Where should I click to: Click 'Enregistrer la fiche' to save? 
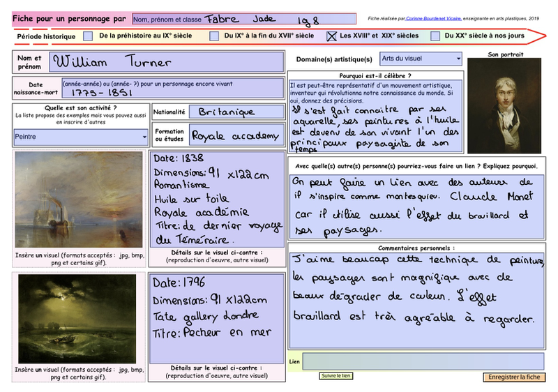click(513, 377)
